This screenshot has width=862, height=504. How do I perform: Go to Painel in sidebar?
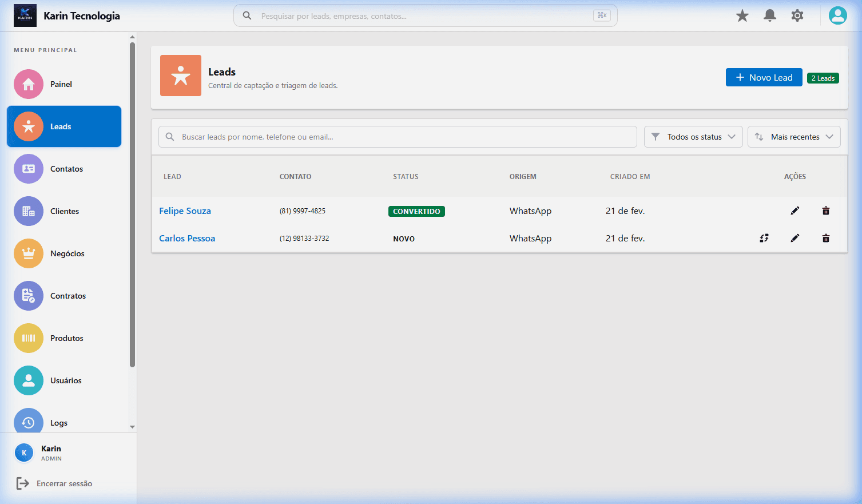[61, 84]
